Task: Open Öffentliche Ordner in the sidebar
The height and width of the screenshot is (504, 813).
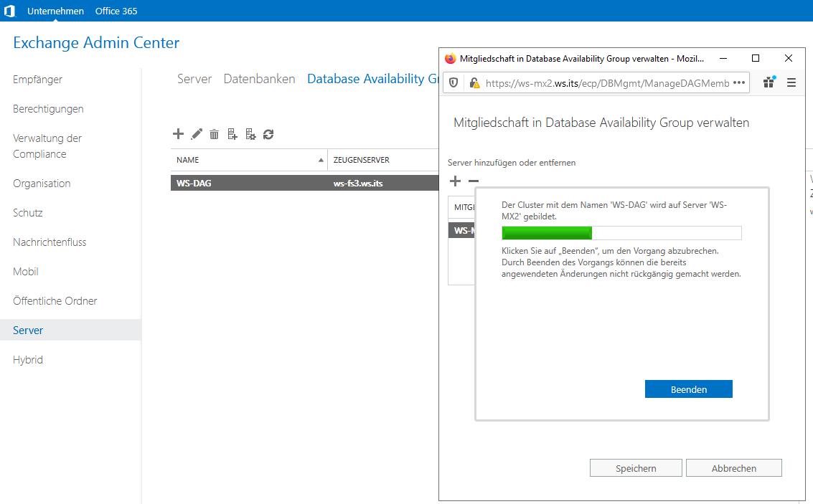Action: [55, 301]
